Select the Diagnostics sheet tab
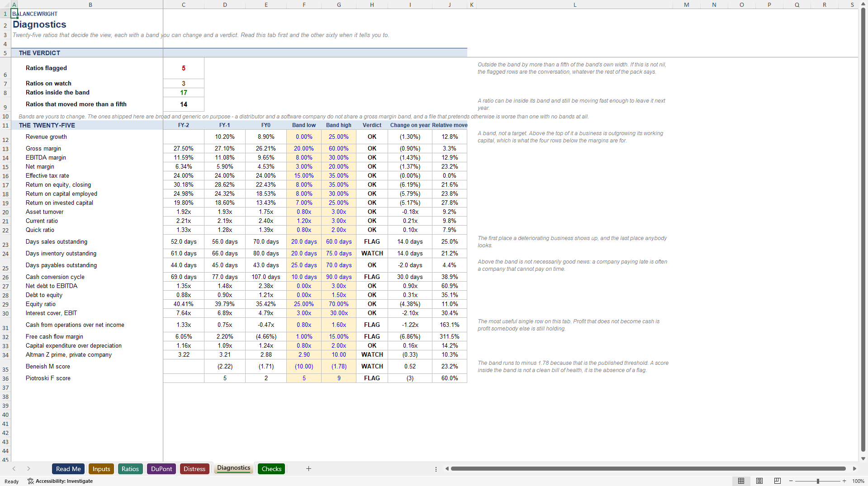 tap(233, 468)
